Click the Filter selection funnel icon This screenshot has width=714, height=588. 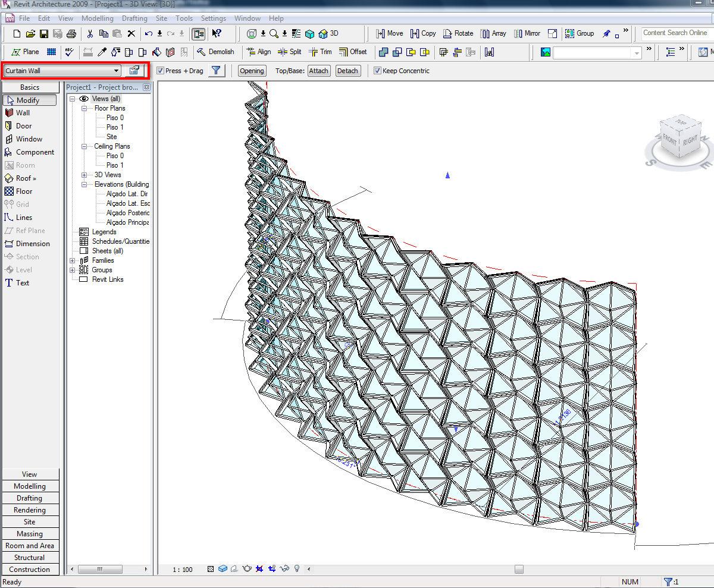click(x=217, y=71)
